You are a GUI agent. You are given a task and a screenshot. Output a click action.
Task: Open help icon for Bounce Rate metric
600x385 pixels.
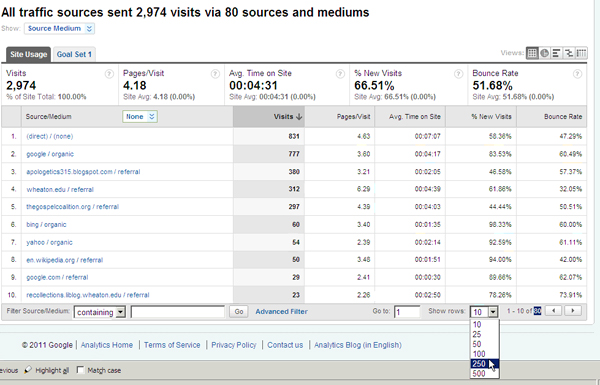pyautogui.click(x=577, y=74)
